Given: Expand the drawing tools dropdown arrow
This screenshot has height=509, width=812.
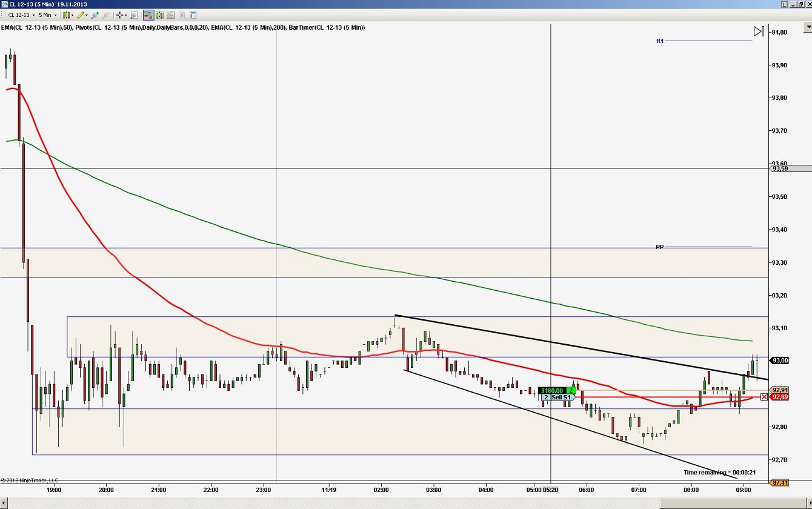Looking at the screenshot, I should 86,15.
